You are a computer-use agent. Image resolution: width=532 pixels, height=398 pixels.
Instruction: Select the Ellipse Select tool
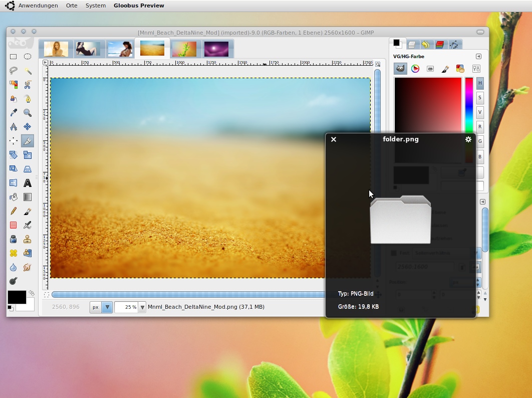point(28,57)
